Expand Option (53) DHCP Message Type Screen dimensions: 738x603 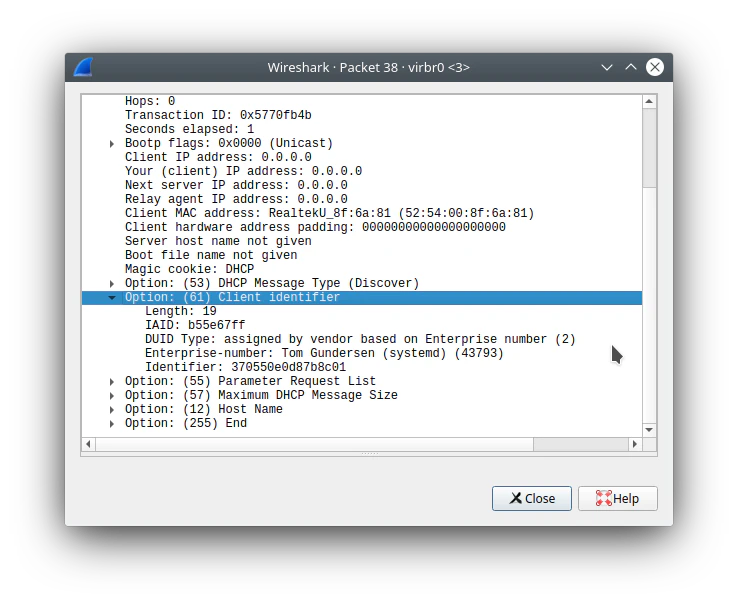[x=112, y=283]
